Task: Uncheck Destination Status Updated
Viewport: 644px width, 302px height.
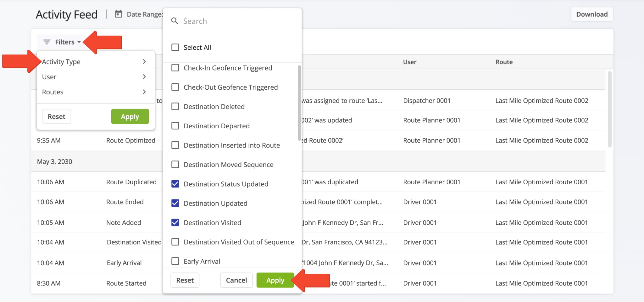Action: 175,184
